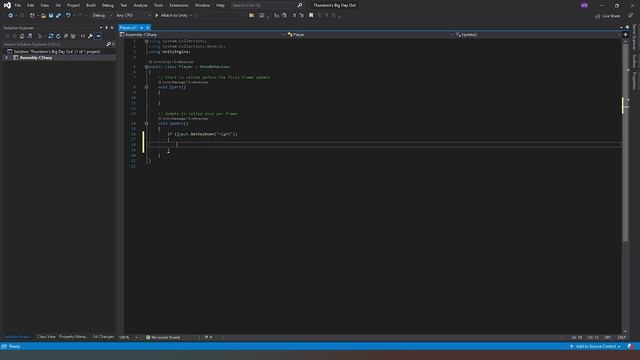640x360 pixels.
Task: Click the Attach to Unity button
Action: [171, 16]
